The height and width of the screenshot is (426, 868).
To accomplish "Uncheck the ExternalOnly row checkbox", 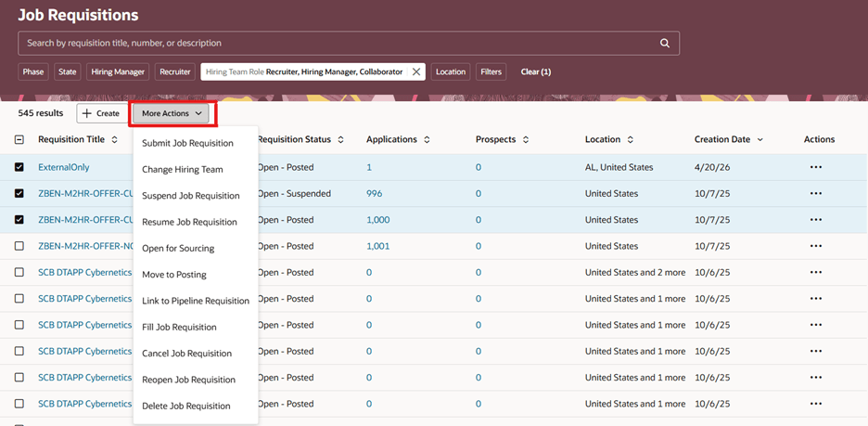I will 19,167.
